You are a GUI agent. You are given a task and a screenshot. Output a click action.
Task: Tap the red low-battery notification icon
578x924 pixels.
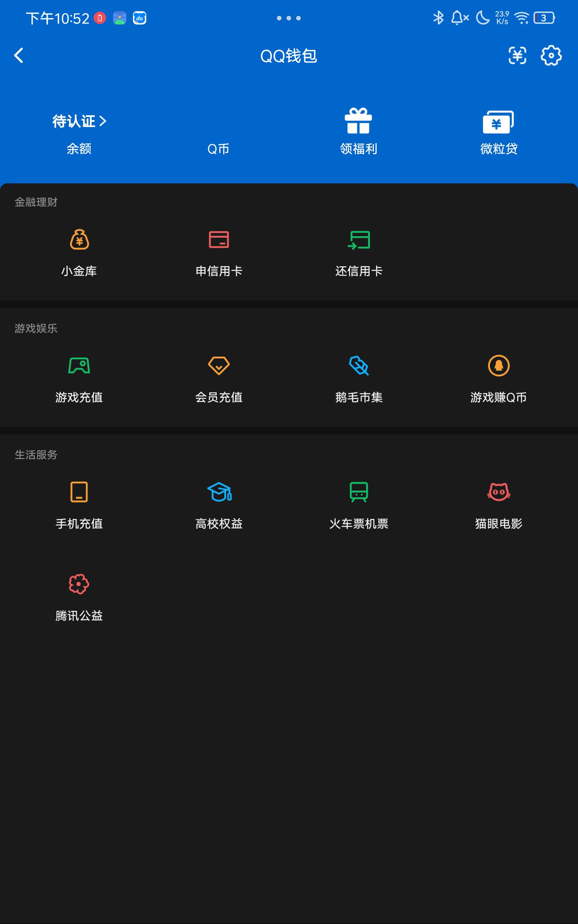pyautogui.click(x=100, y=18)
